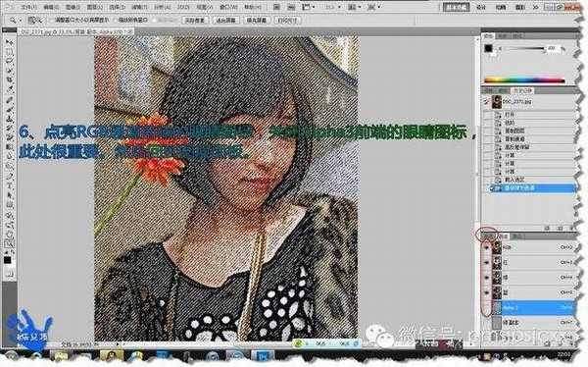Open the 文件(F) menu
The image size is (588, 367).
tap(28, 7)
